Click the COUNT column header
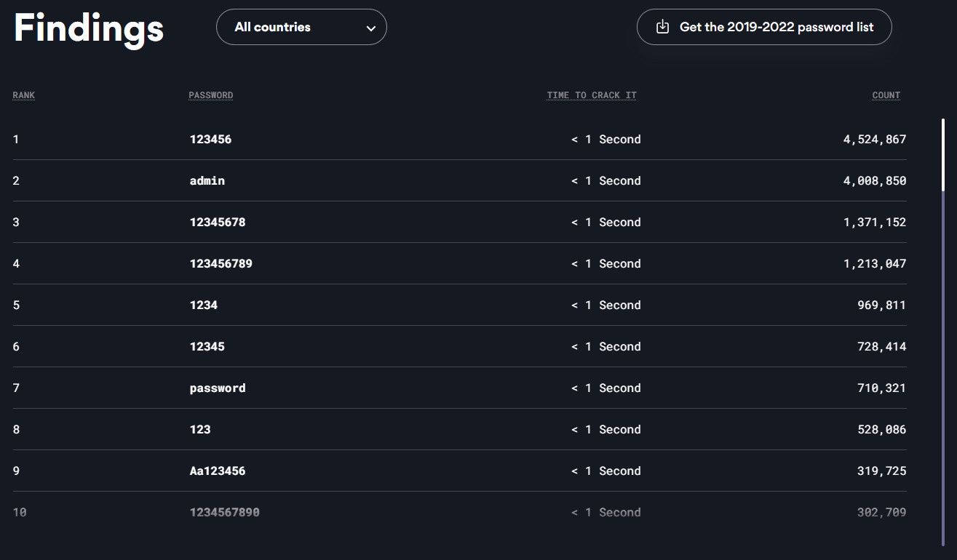 [886, 95]
